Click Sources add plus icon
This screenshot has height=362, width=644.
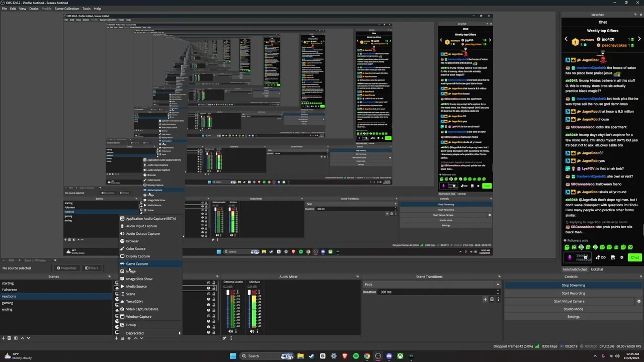click(116, 338)
